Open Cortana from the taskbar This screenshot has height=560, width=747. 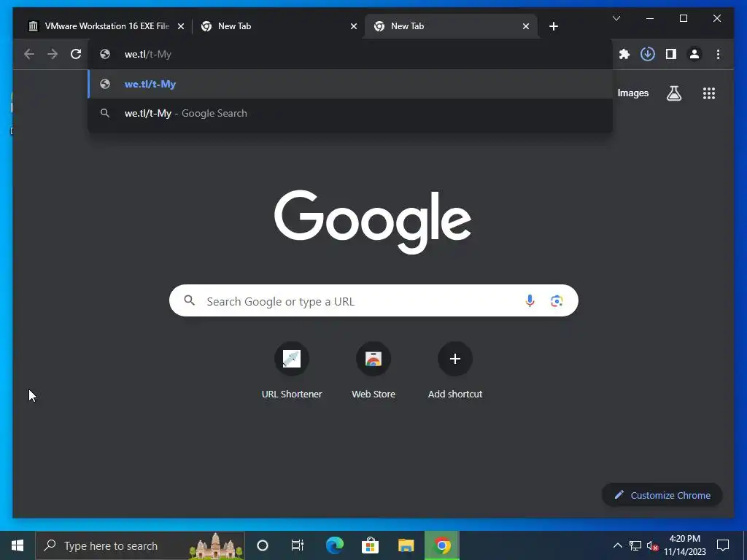(x=263, y=545)
